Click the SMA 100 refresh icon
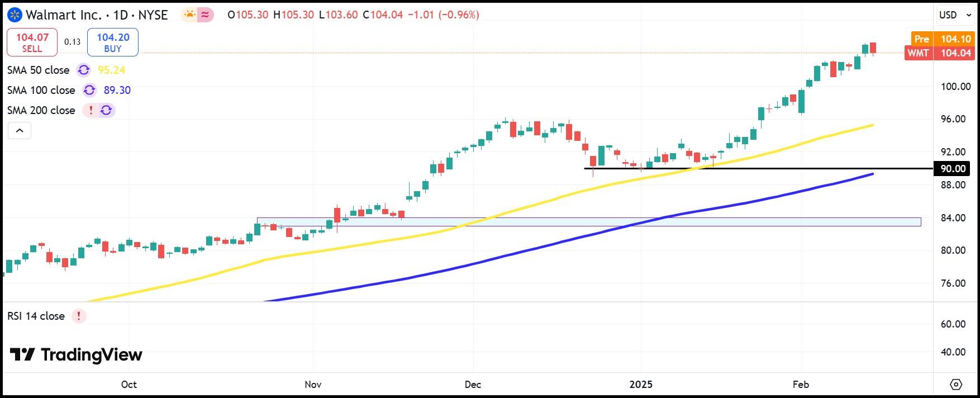This screenshot has width=980, height=398. [89, 90]
